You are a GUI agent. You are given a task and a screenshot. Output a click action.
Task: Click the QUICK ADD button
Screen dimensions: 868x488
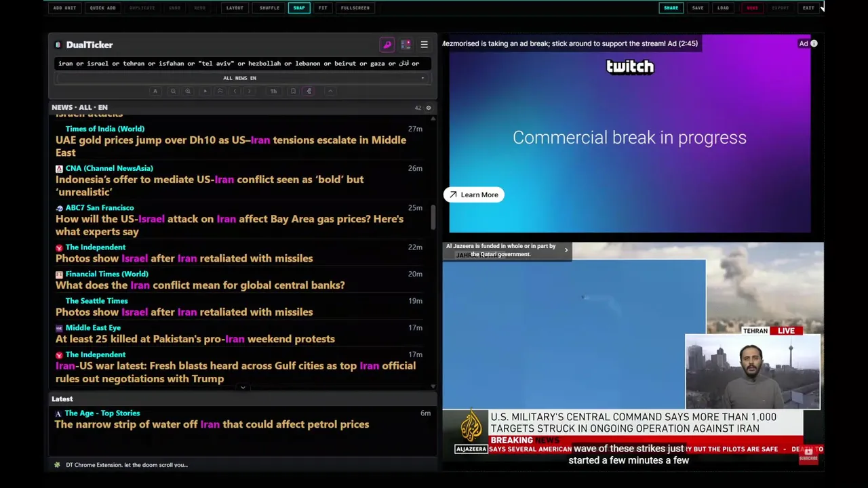[102, 8]
